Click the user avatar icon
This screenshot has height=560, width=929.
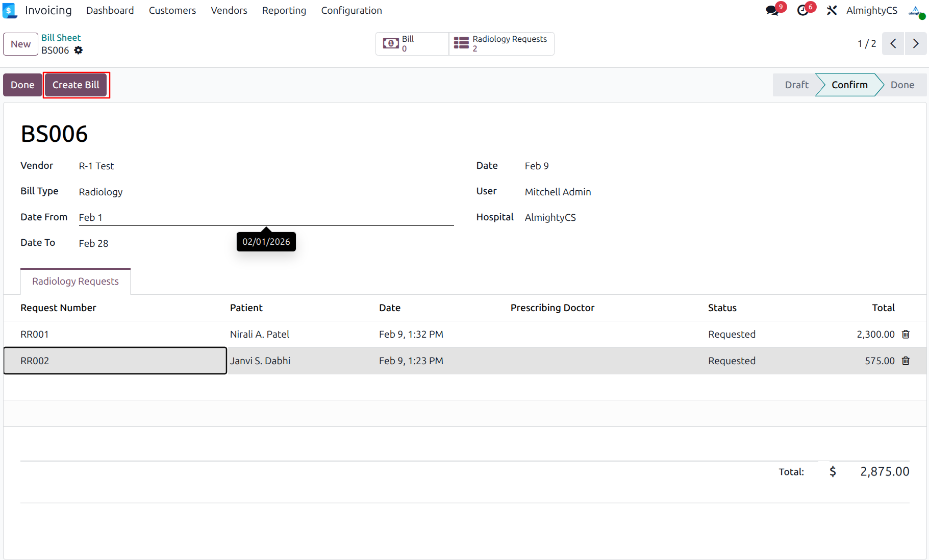point(915,11)
